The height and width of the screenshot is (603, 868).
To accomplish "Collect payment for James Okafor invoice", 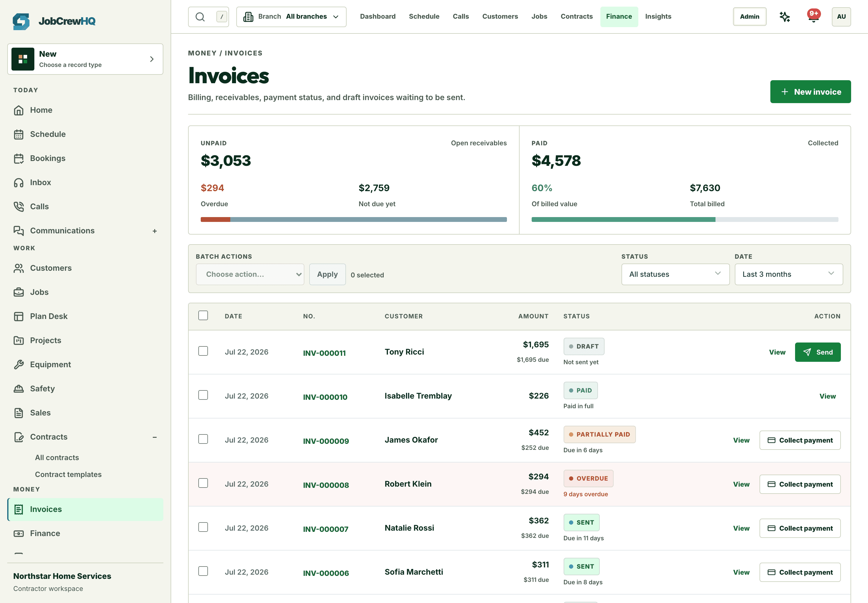I will [x=800, y=440].
